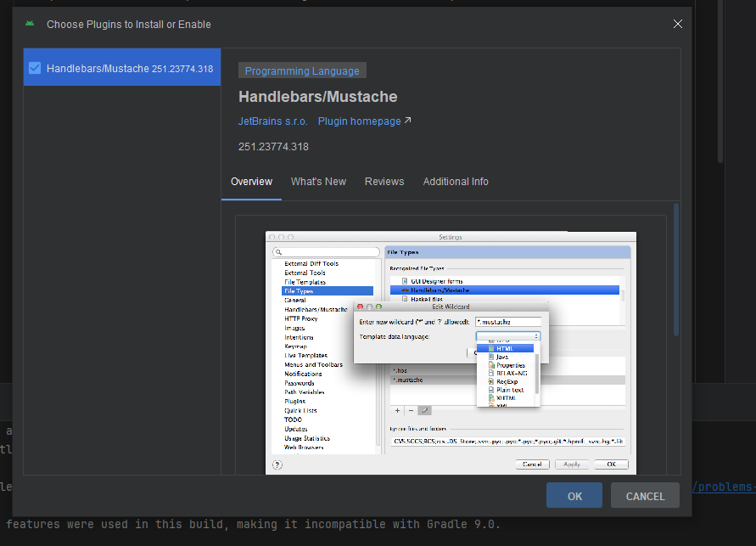Click the external link arrow beside Plugin homepage
The width and height of the screenshot is (756, 546).
click(x=408, y=120)
